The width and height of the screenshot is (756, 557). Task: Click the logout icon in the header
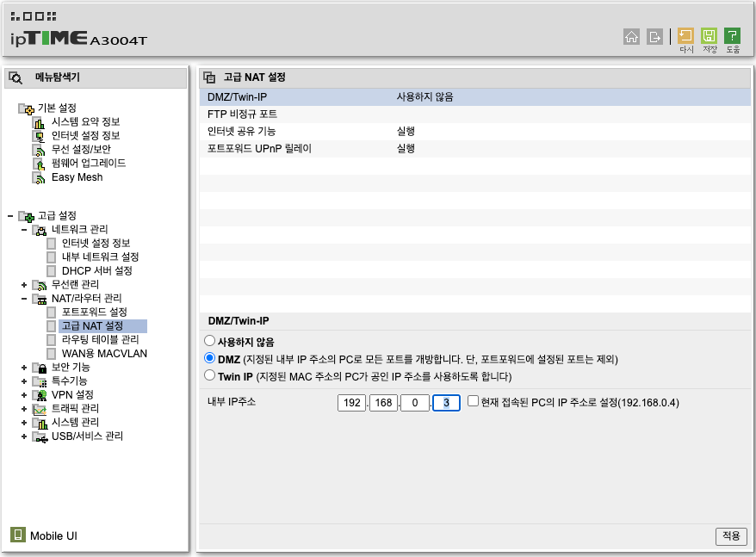coord(654,37)
